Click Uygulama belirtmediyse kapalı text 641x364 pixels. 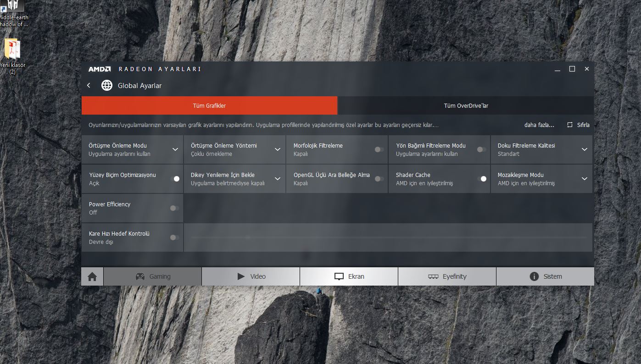click(228, 183)
